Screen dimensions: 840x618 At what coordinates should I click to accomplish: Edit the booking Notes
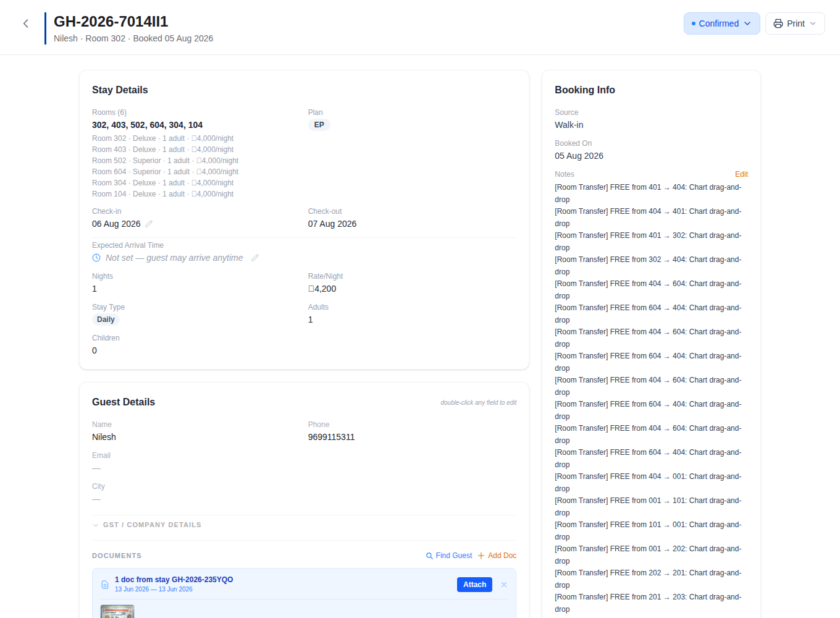click(x=741, y=174)
